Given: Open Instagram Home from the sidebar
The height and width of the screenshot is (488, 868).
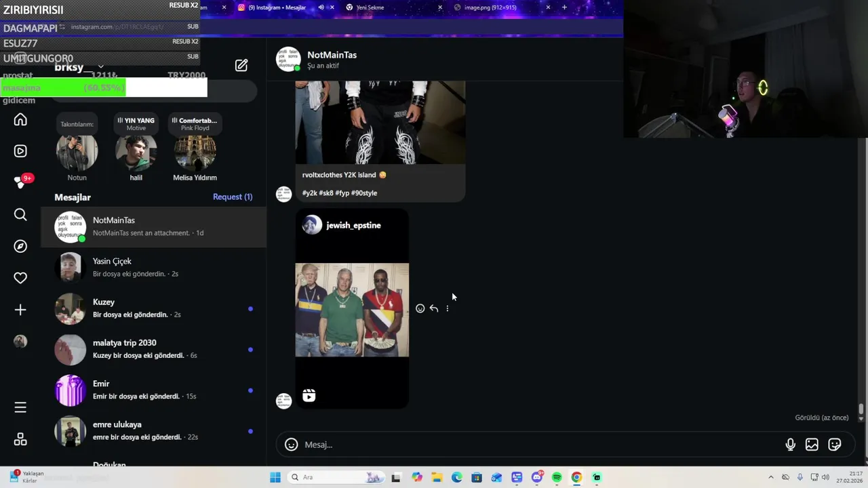Looking at the screenshot, I should click(20, 120).
